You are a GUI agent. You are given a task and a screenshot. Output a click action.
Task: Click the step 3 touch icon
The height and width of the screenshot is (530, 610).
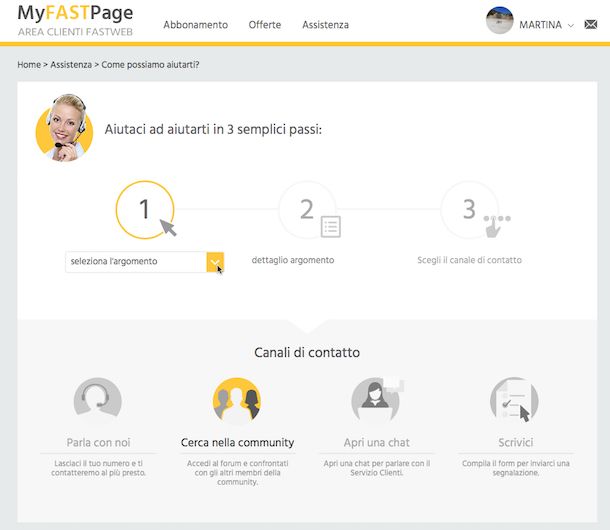point(496,226)
